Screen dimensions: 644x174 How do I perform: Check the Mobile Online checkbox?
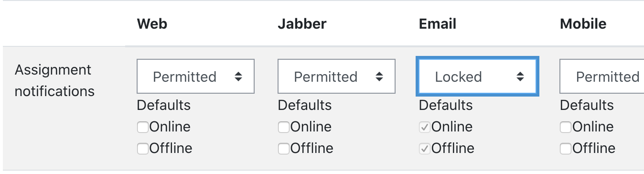coord(565,127)
